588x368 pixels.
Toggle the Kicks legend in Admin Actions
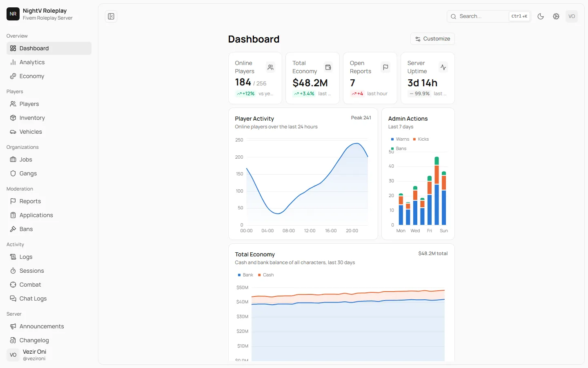pos(421,139)
